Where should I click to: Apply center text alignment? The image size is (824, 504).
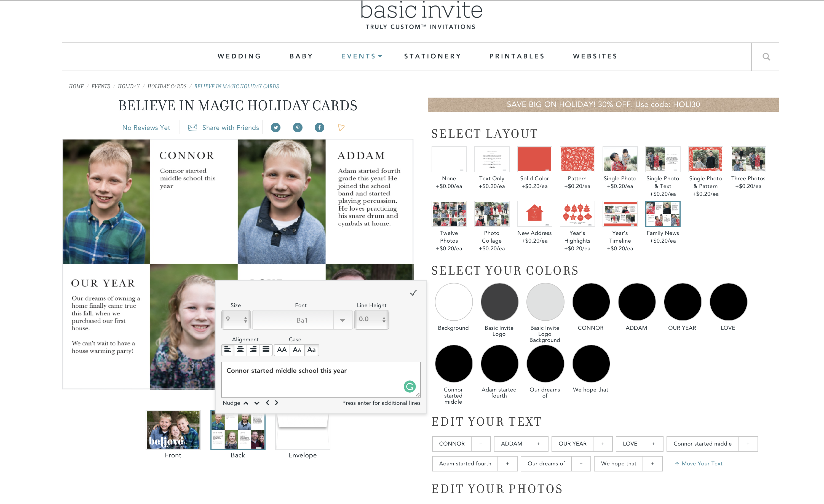tap(240, 350)
